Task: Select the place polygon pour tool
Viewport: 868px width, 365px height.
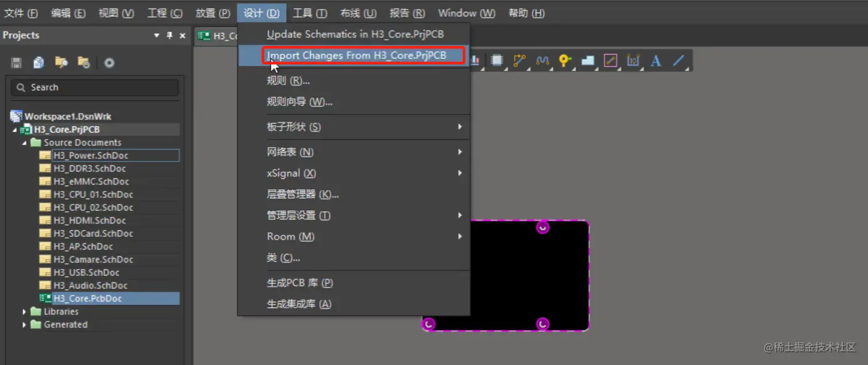Action: 587,60
